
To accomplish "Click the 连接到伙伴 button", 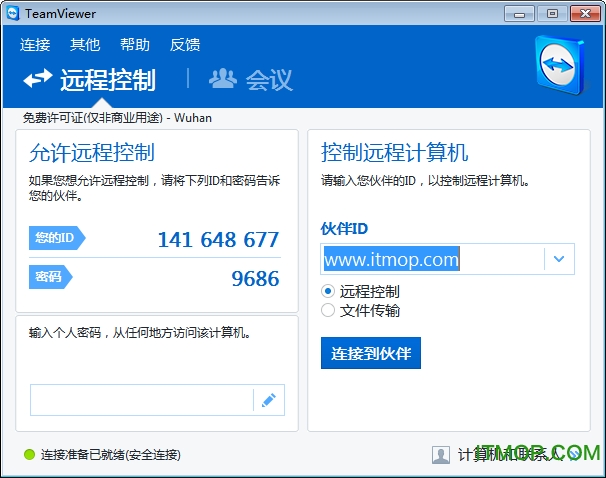I will click(x=370, y=353).
